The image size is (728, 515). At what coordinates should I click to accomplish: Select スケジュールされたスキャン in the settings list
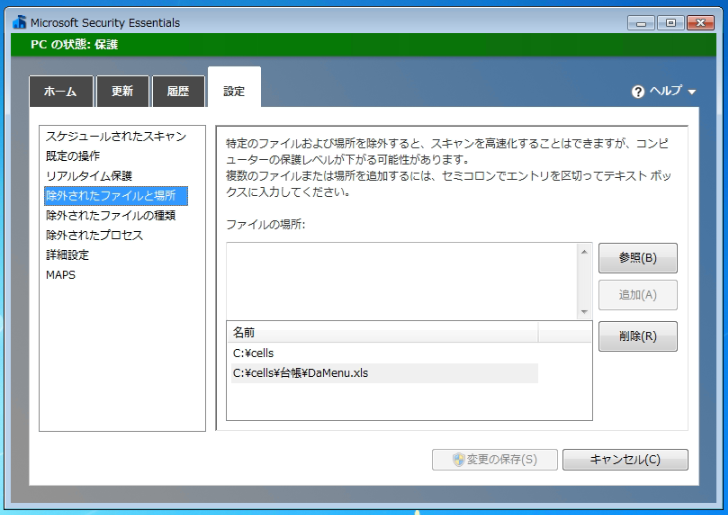pyautogui.click(x=116, y=136)
